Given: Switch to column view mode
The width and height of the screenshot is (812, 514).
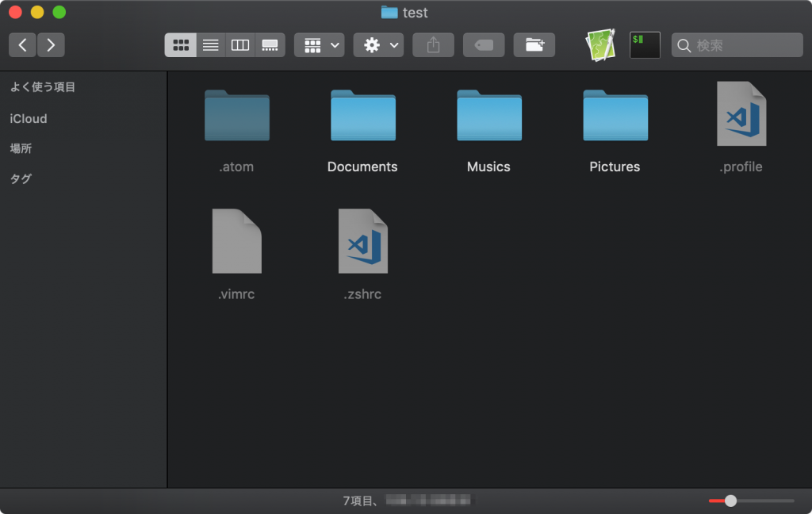Looking at the screenshot, I should [x=240, y=45].
